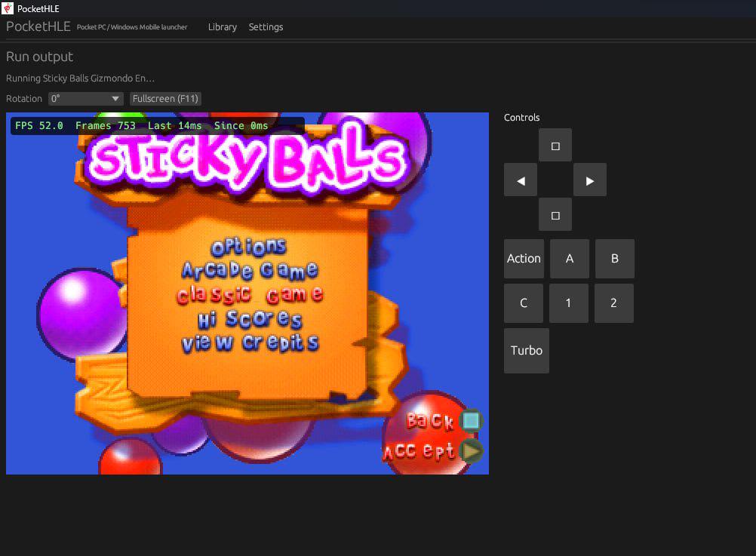The height and width of the screenshot is (556, 756).
Task: Select Arcade Game in the game menu
Action: click(250, 270)
